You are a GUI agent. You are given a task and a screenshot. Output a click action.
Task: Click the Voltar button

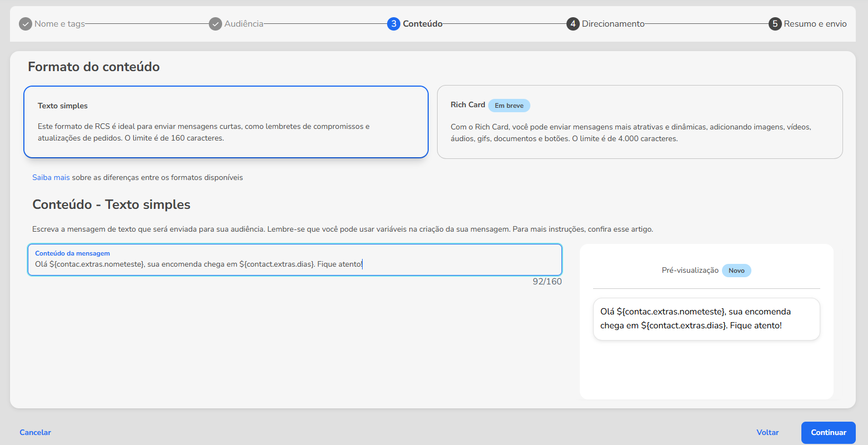(x=767, y=432)
